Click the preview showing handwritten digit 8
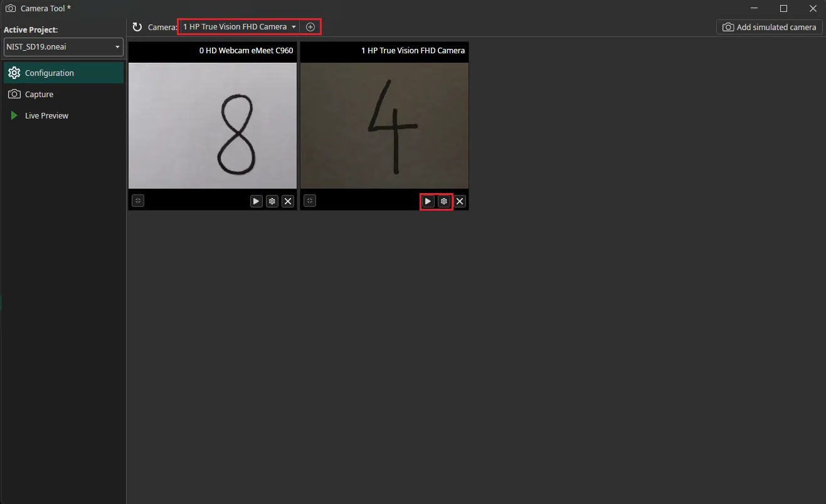This screenshot has height=504, width=826. click(212, 125)
